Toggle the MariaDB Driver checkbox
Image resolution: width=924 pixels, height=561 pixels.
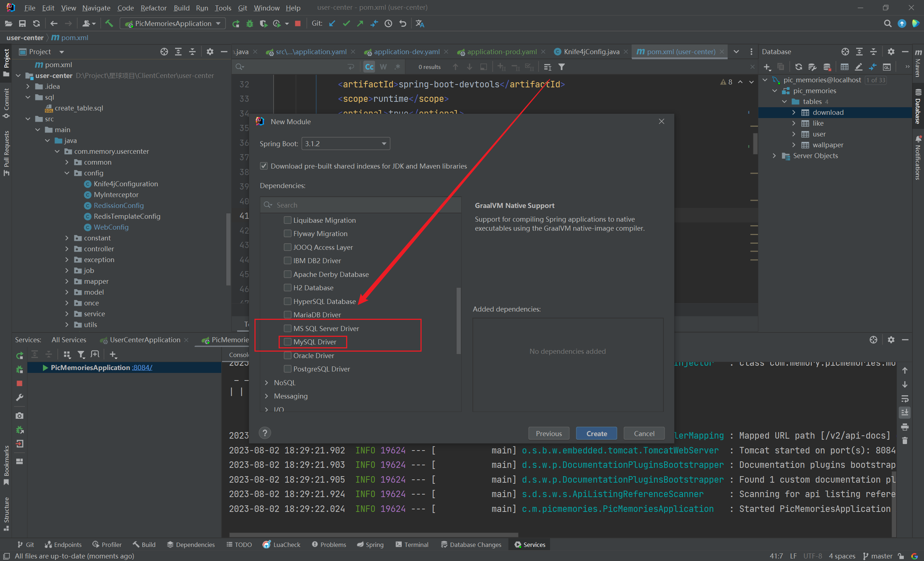click(x=287, y=314)
